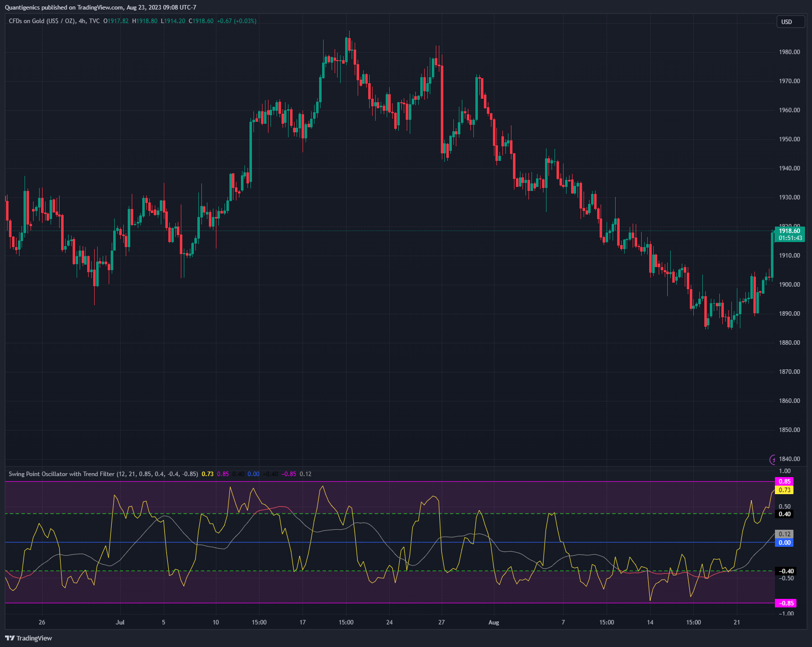Click the 5 date label on time axis
This screenshot has width=812, height=647.
(x=163, y=622)
